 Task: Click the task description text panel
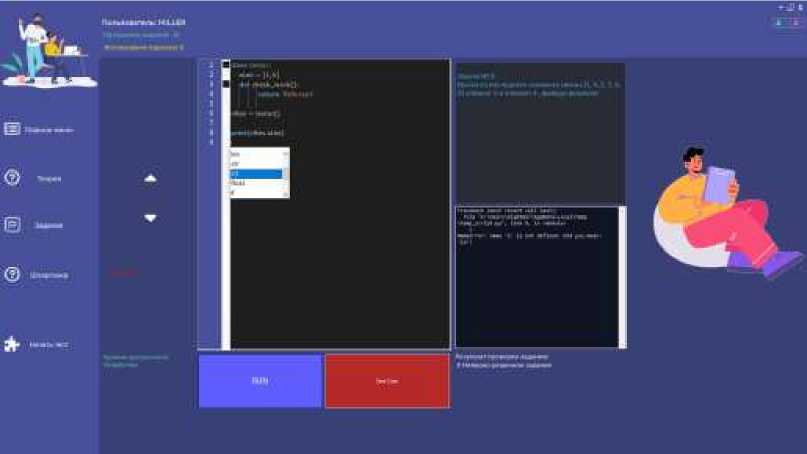(x=540, y=133)
